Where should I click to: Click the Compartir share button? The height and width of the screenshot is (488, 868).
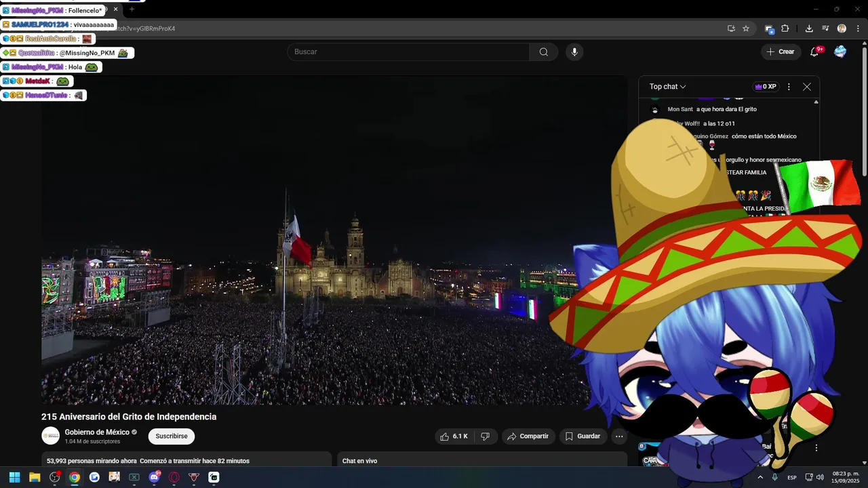click(x=528, y=436)
